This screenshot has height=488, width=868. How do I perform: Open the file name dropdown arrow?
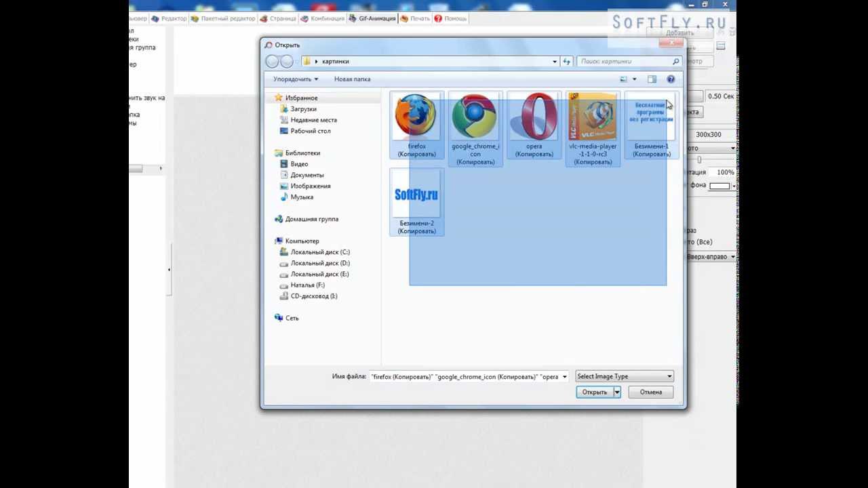coord(564,377)
